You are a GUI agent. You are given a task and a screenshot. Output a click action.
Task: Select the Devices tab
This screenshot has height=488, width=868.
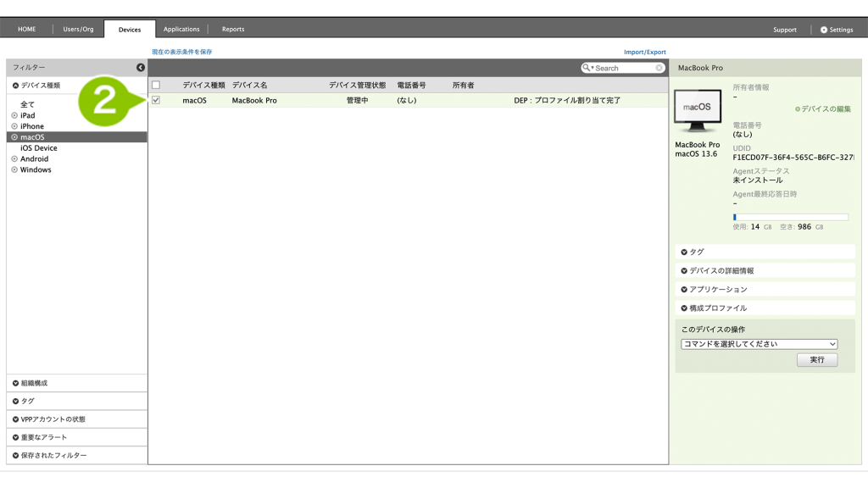point(130,30)
